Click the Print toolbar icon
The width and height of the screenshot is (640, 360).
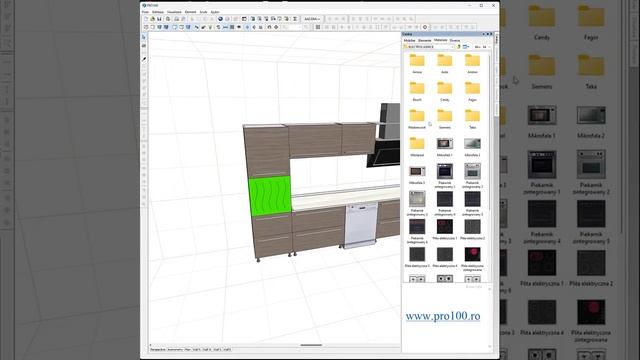point(176,19)
